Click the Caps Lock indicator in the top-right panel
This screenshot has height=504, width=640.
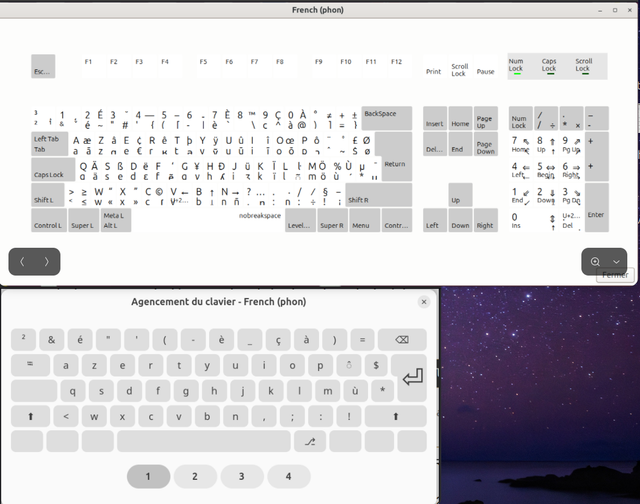click(549, 66)
